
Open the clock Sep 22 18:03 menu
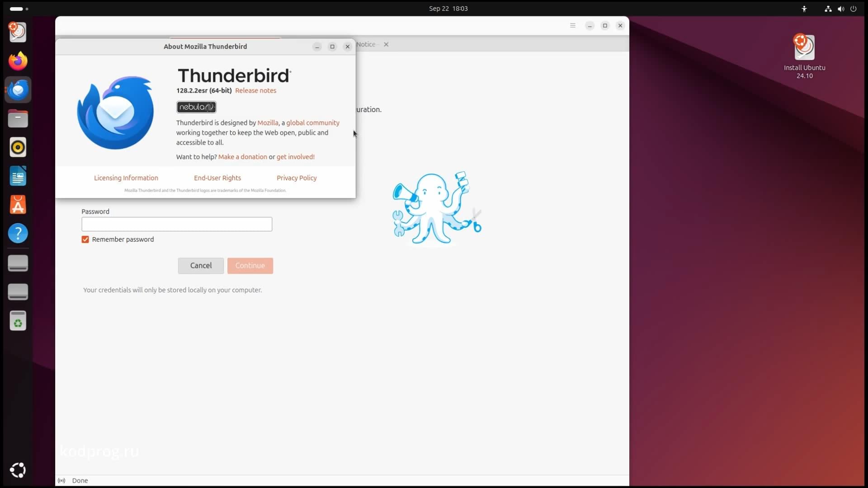coord(448,9)
